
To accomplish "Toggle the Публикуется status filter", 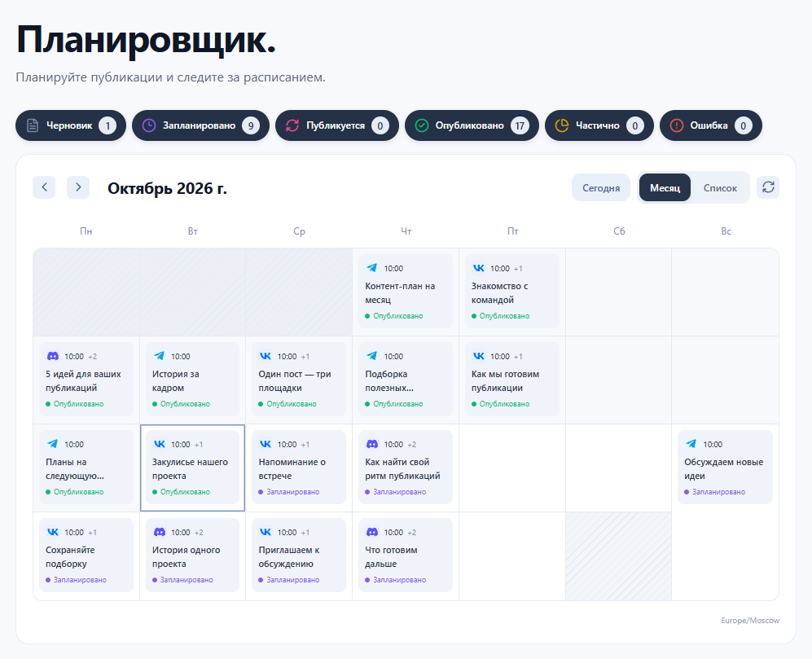I will pyautogui.click(x=337, y=125).
